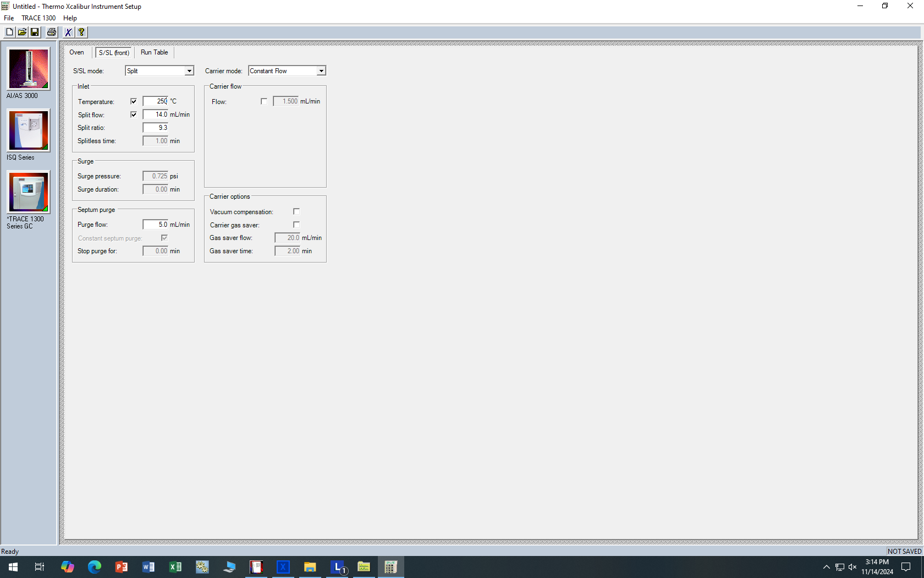Open Task View on the taskbar
924x578 pixels.
point(40,567)
